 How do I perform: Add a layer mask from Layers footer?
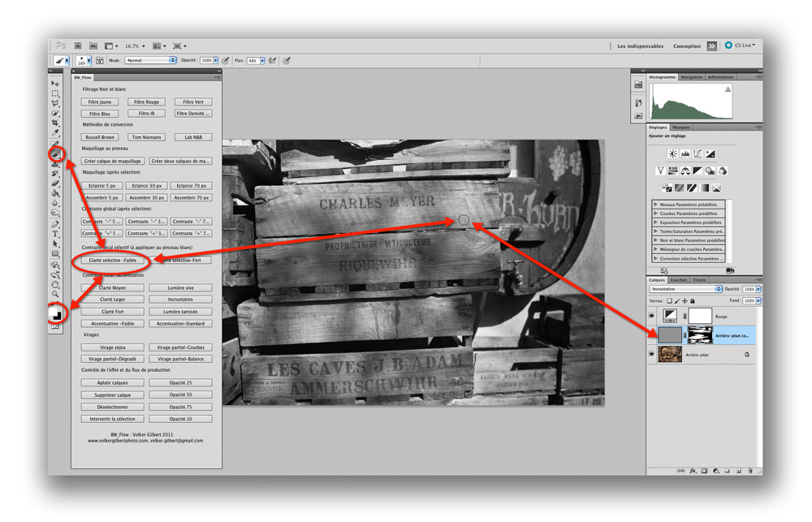(704, 471)
